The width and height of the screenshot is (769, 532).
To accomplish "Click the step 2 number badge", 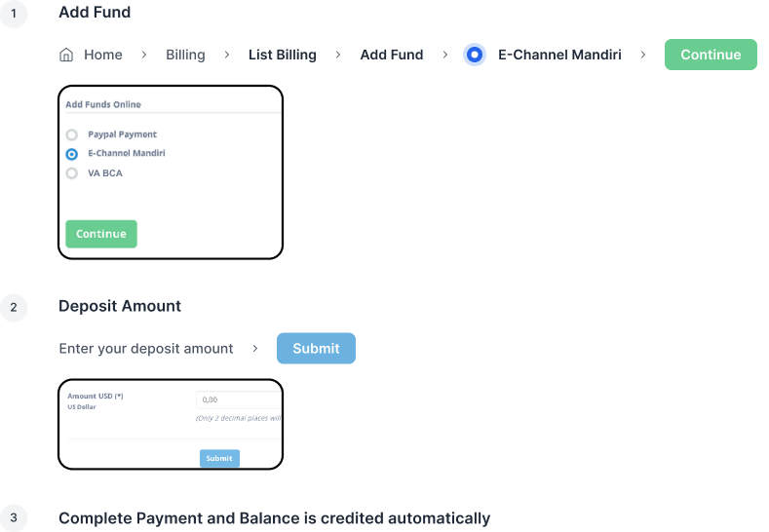I will pos(14,307).
